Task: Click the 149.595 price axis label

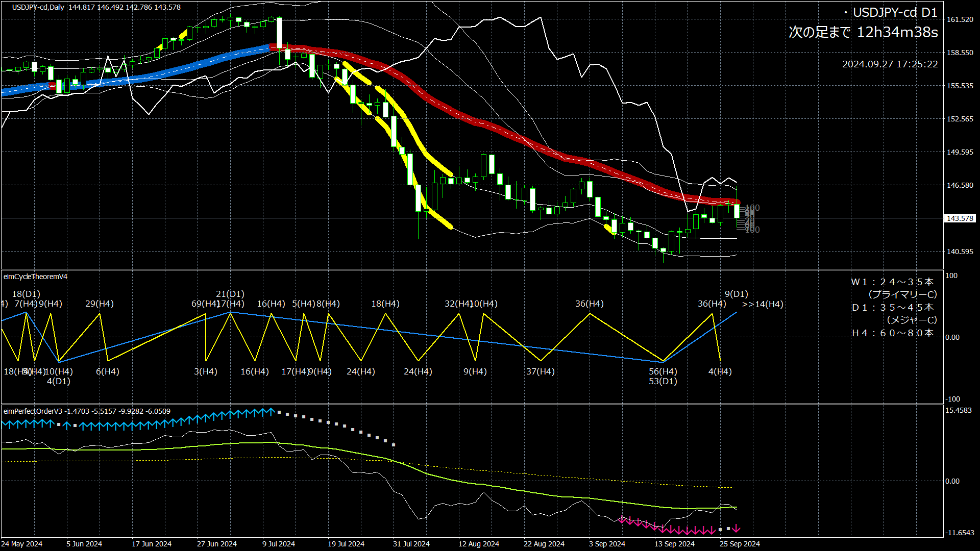Action: [960, 152]
